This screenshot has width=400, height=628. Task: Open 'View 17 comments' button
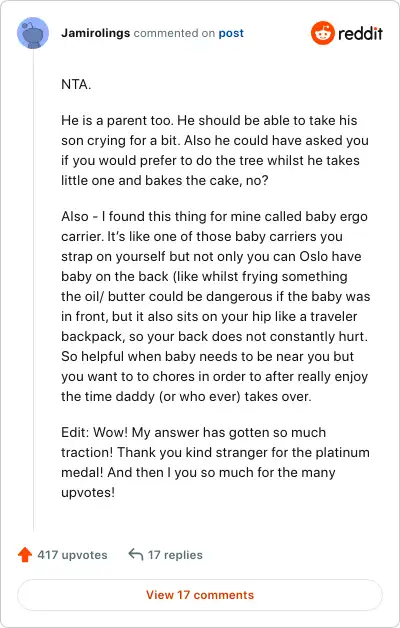(x=200, y=595)
